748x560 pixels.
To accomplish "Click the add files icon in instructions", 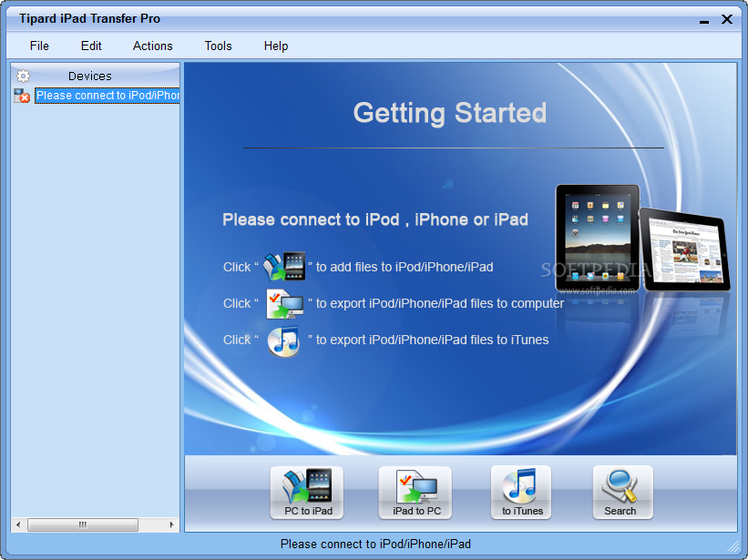I will coord(284,267).
